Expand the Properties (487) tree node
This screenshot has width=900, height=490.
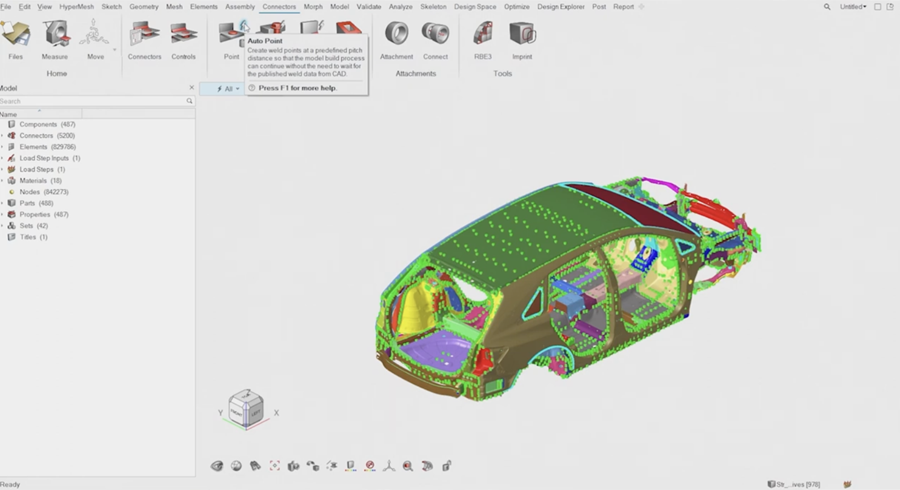pos(2,215)
